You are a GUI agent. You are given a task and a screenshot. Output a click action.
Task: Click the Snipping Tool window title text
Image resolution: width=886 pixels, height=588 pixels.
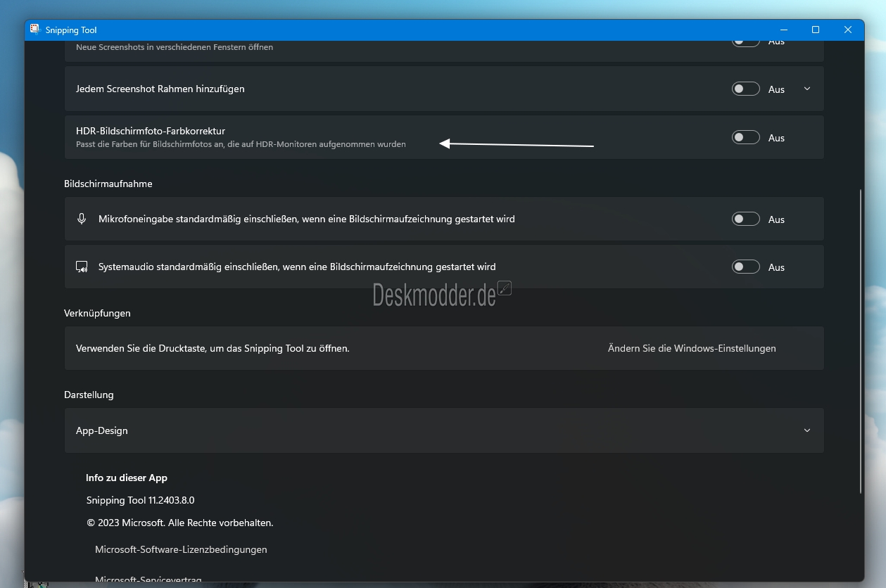pyautogui.click(x=71, y=30)
